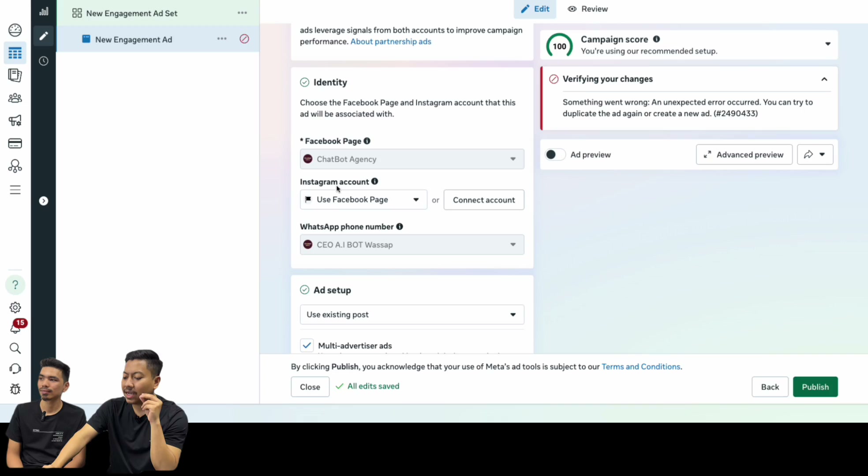Open the clock history icon

(43, 61)
